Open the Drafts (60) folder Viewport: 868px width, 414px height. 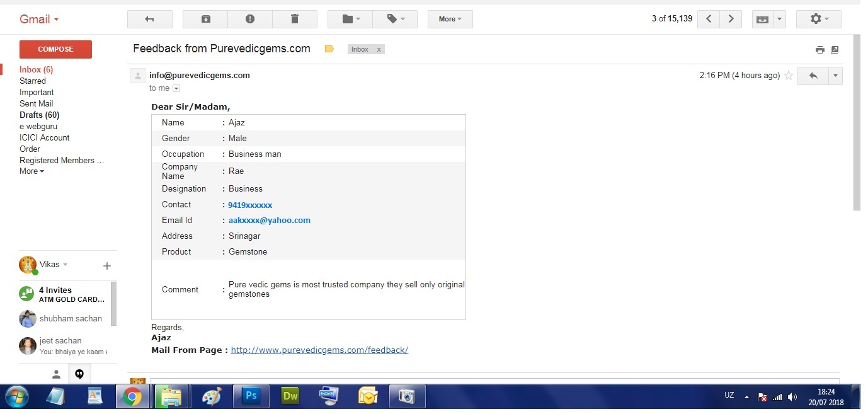pyautogui.click(x=39, y=115)
